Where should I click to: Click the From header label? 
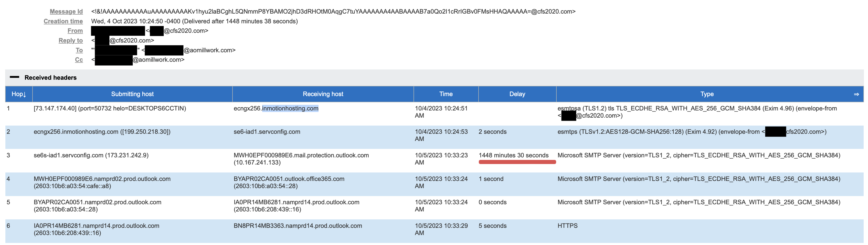(x=75, y=31)
